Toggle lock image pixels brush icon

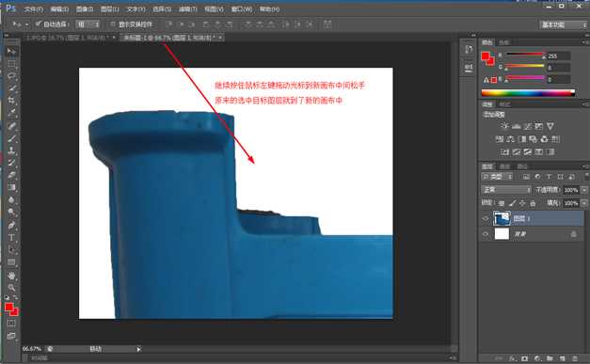[512, 203]
